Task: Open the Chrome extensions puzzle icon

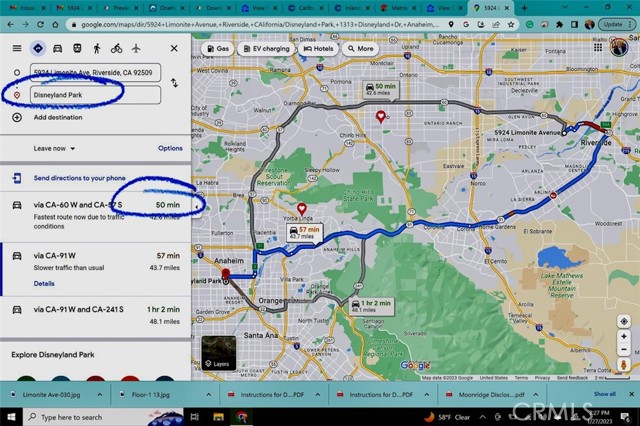Action: pyautogui.click(x=559, y=24)
